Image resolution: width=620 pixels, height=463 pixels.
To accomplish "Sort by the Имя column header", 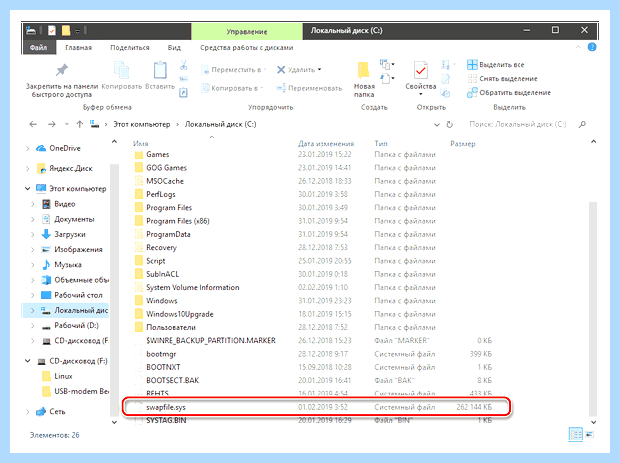I will tap(141, 144).
